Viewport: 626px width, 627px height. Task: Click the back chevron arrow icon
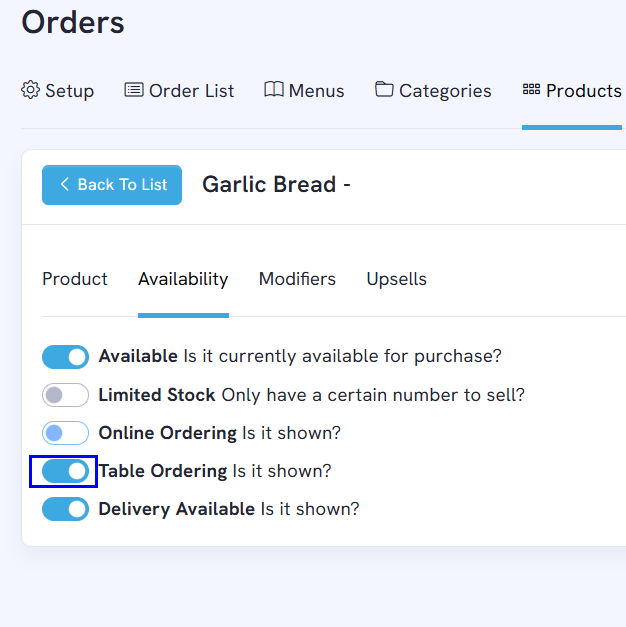pos(65,184)
